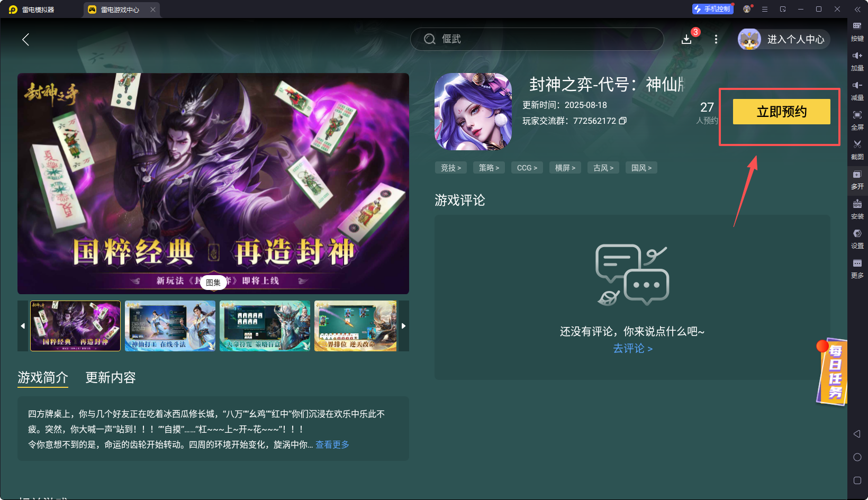Screen dimensions: 868x500
Task: Open 每日任务 daily tasks floating banner
Action: click(x=832, y=372)
